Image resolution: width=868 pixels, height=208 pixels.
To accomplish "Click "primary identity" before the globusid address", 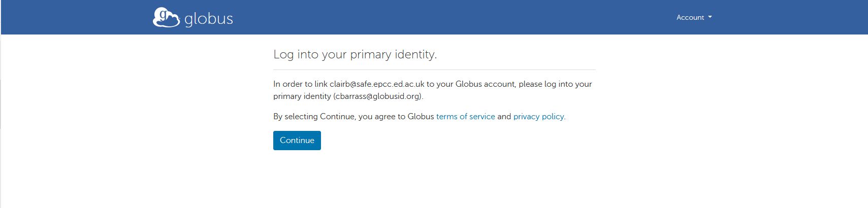I will pyautogui.click(x=302, y=96).
